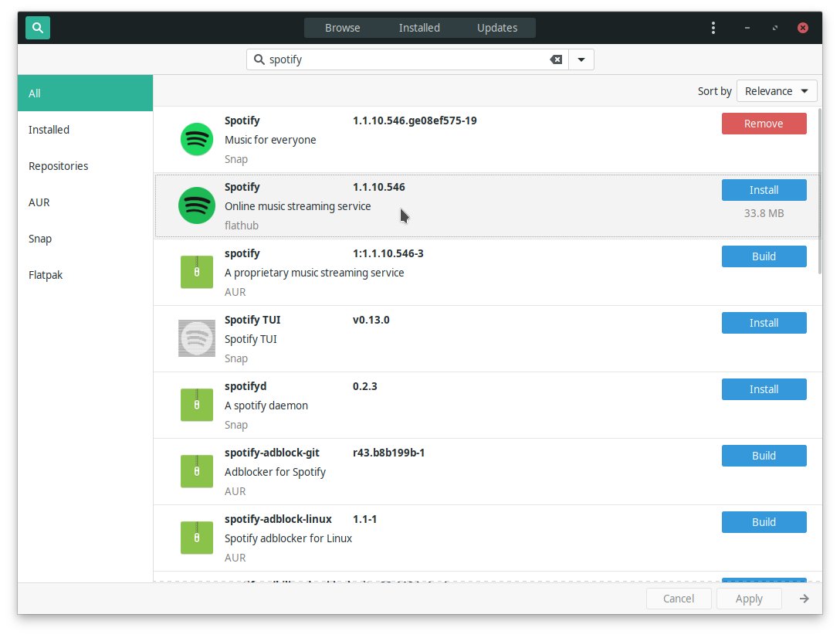This screenshot has width=840, height=638.
Task: Select the Installed filter in sidebar
Action: 85,130
